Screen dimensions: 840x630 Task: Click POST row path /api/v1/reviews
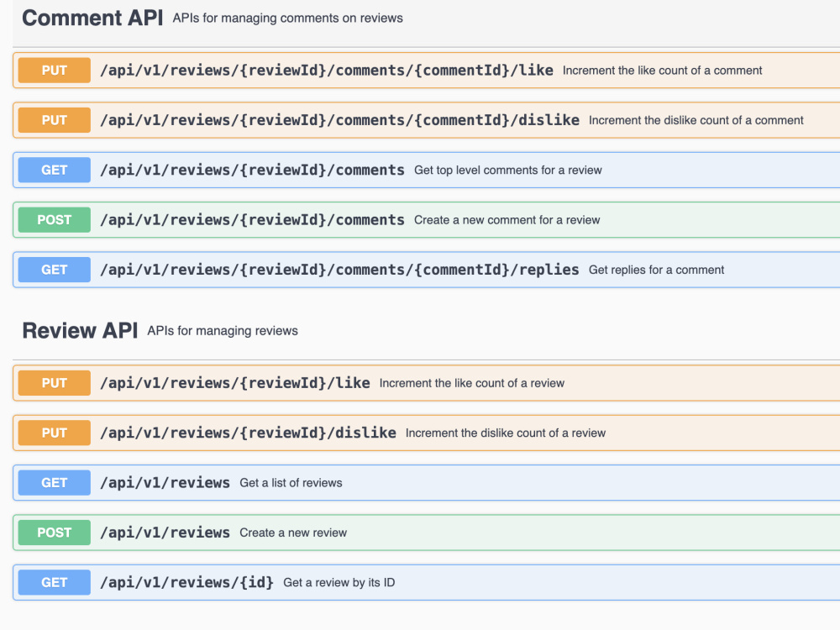click(165, 533)
